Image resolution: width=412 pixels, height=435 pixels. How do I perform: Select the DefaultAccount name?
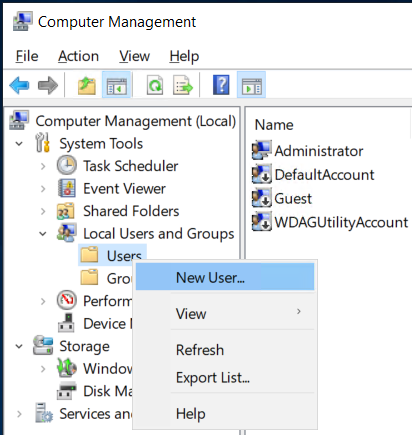click(x=324, y=175)
